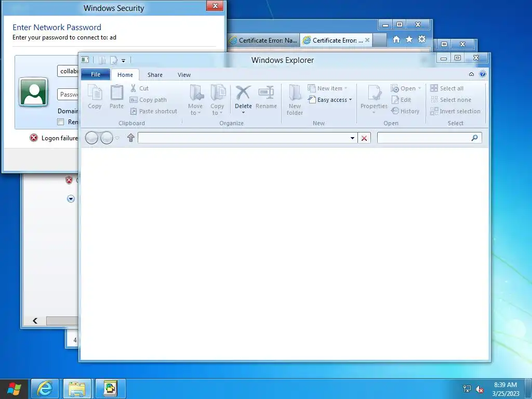Viewport: 532px width, 399px height.
Task: Tick the Remember checkbox in Windows Security
Action: 61,122
